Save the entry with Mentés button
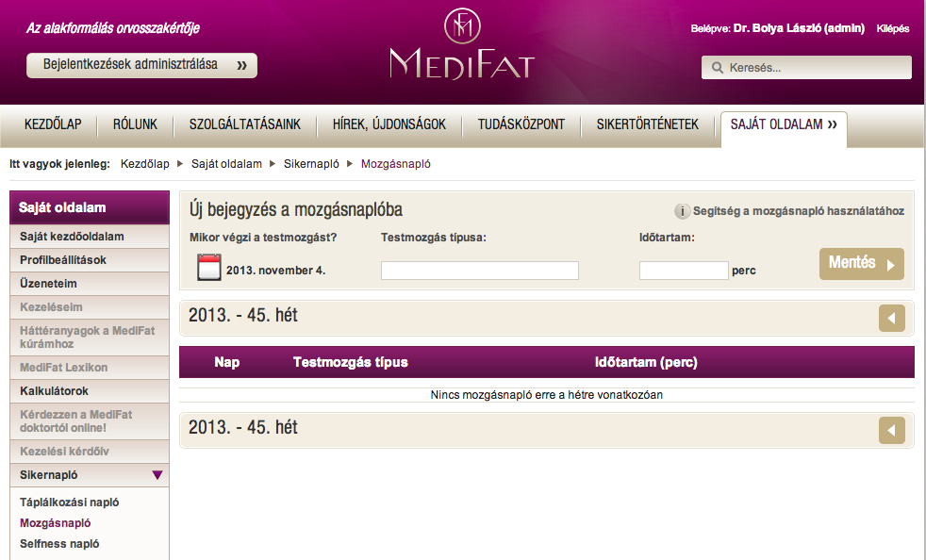 [x=862, y=263]
